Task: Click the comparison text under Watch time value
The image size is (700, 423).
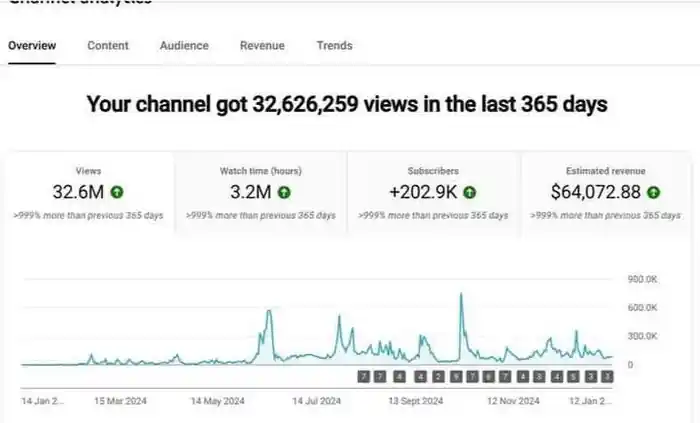Action: pos(261,216)
